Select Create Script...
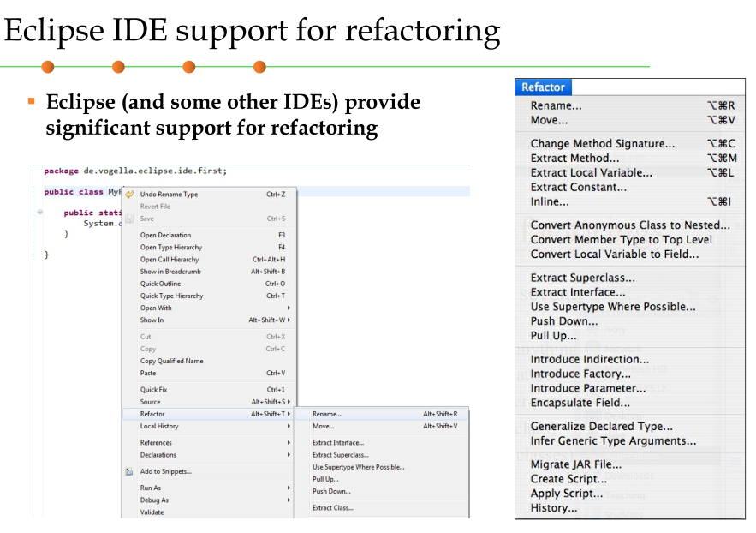The height and width of the screenshot is (533, 756). [630, 479]
